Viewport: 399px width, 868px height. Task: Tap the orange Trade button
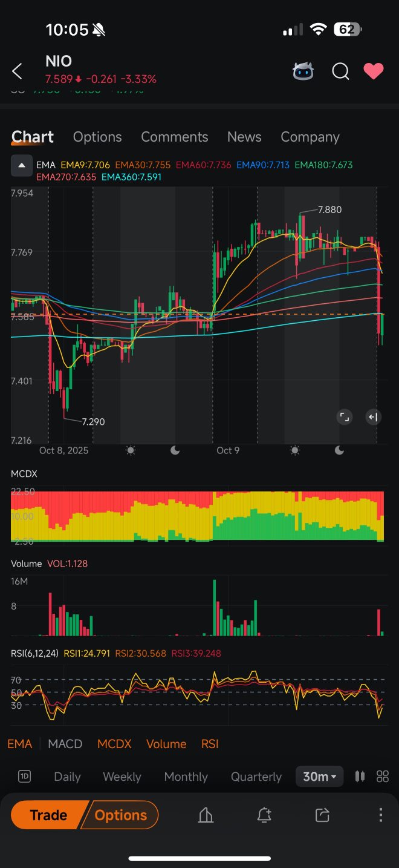48,815
